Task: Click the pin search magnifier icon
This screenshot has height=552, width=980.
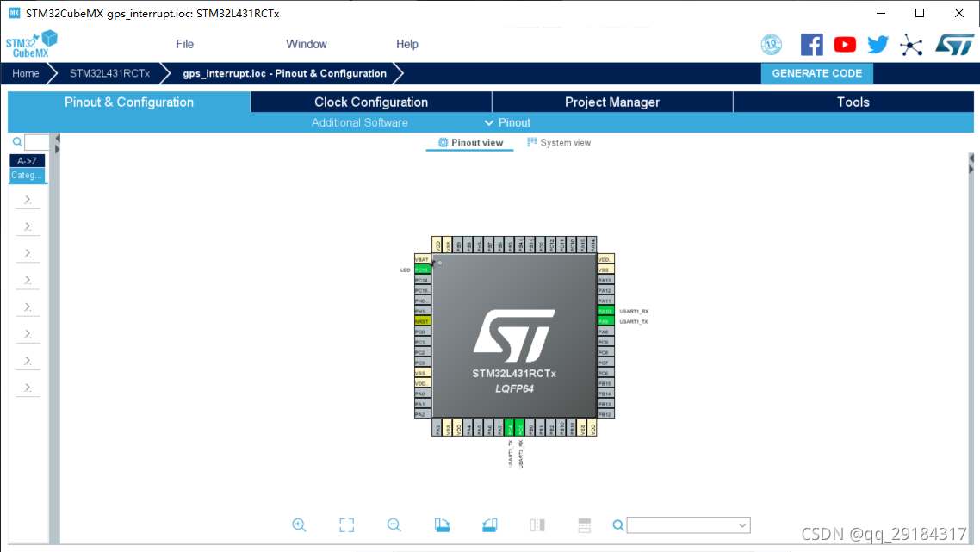Action: tap(618, 525)
